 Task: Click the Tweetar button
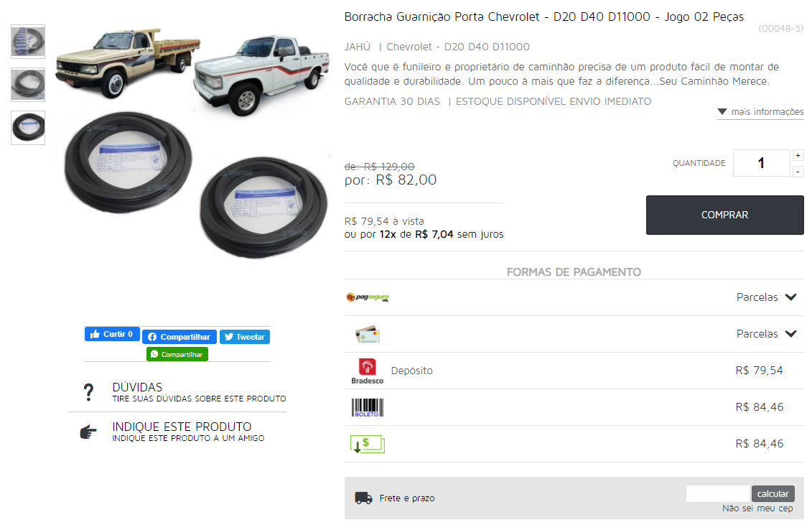pyautogui.click(x=244, y=337)
